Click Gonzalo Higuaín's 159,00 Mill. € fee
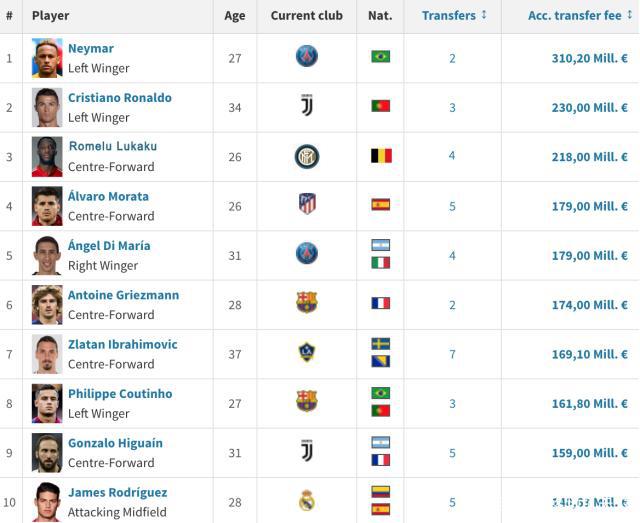 click(589, 453)
